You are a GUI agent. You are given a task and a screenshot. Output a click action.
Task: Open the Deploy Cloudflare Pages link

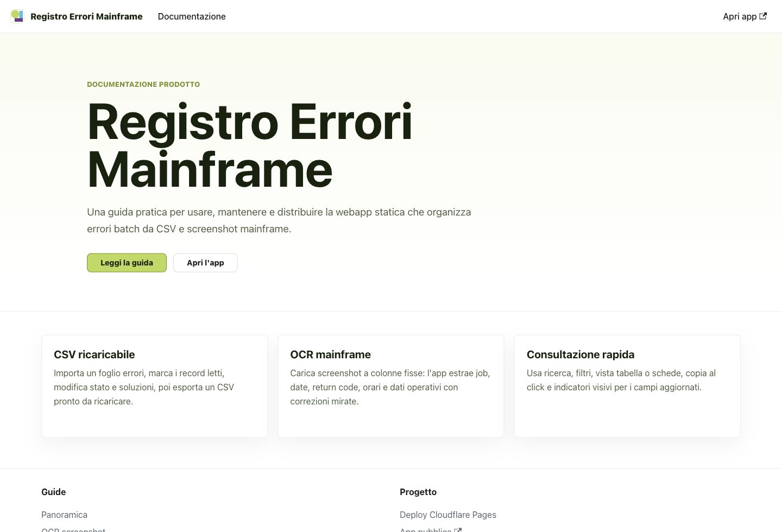click(x=448, y=515)
